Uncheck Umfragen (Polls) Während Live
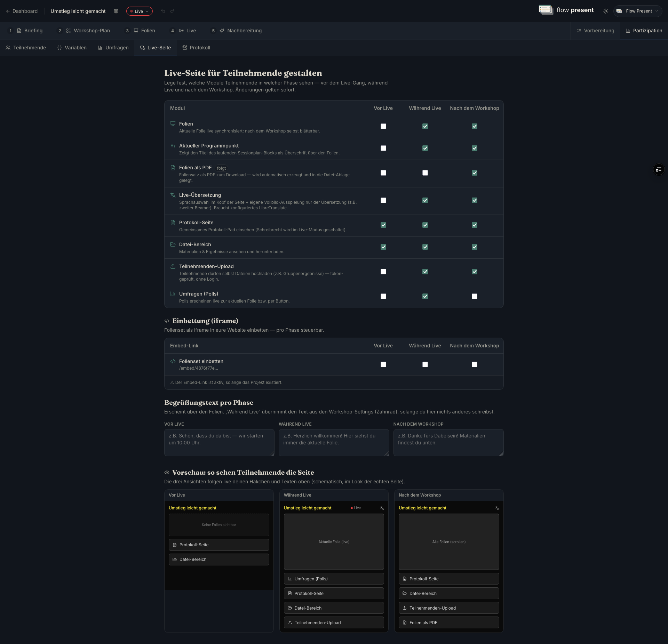 click(x=425, y=296)
